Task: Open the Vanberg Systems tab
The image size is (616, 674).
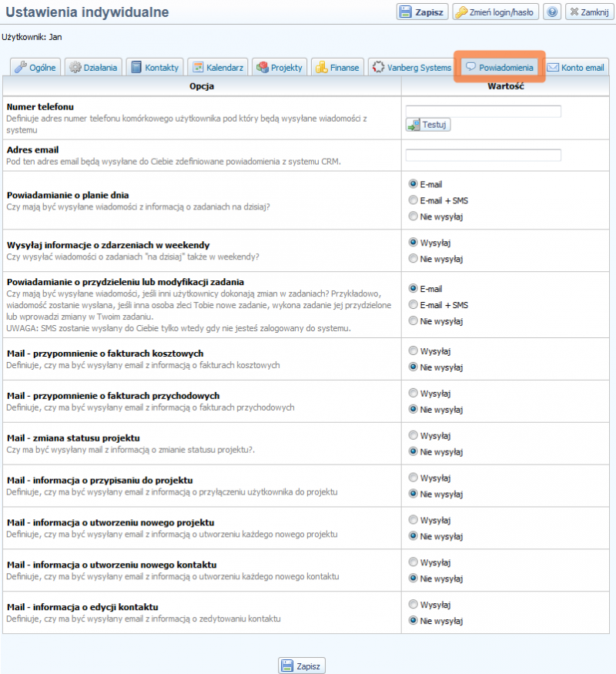Action: tap(412, 68)
